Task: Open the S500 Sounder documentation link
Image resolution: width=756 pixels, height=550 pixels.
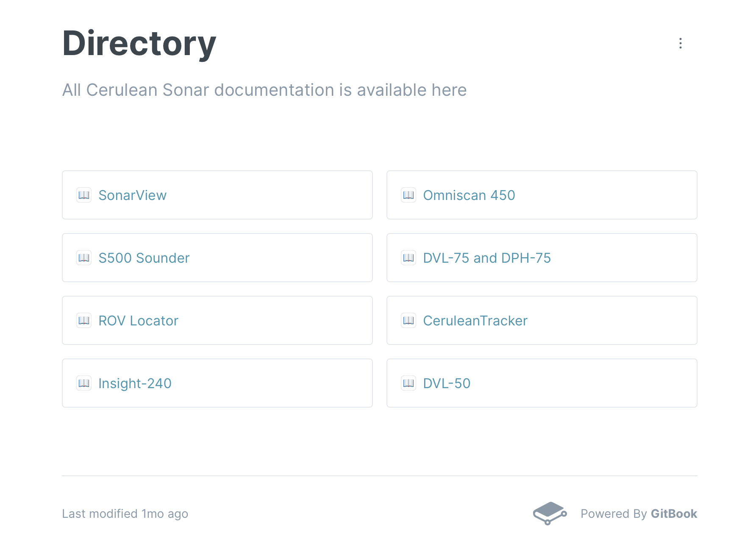Action: (217, 258)
